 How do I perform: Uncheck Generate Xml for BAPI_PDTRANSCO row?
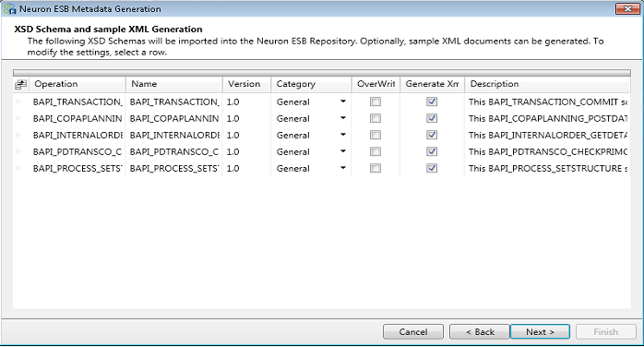click(432, 151)
